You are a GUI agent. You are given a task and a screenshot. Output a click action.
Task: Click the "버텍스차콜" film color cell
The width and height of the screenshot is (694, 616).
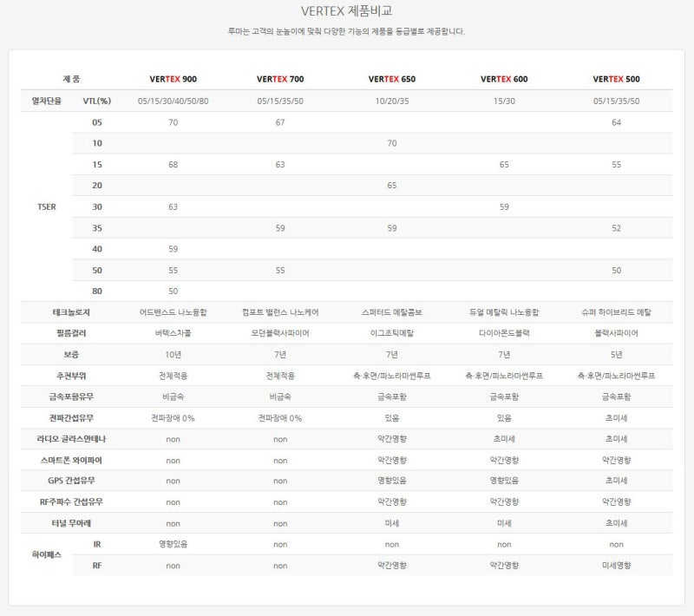(x=173, y=333)
